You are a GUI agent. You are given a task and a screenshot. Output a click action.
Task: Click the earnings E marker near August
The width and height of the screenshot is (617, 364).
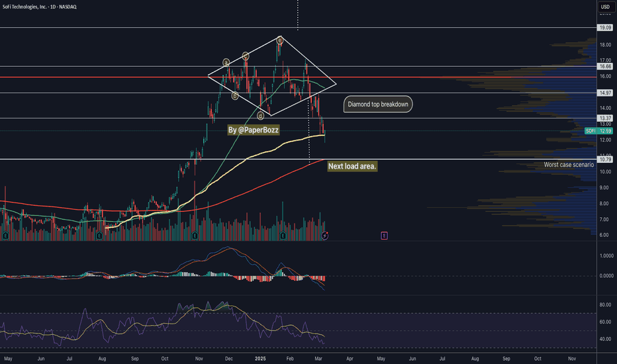[99, 236]
